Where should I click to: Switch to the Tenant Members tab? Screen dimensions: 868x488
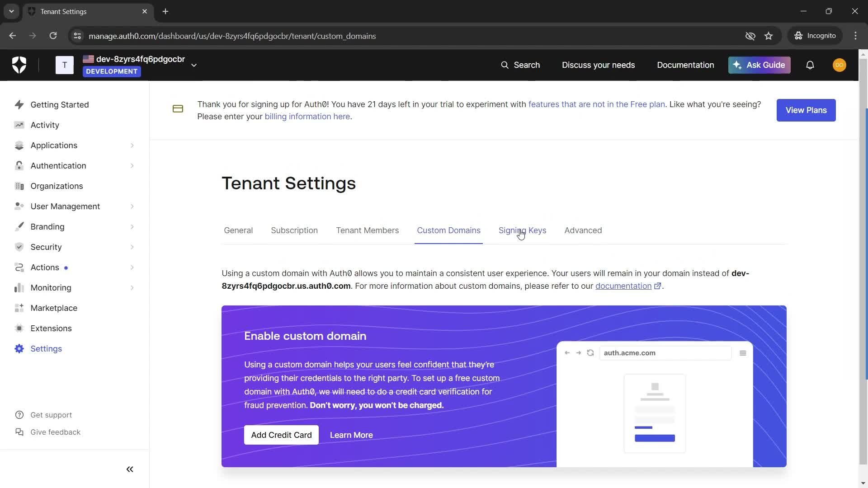tap(367, 230)
